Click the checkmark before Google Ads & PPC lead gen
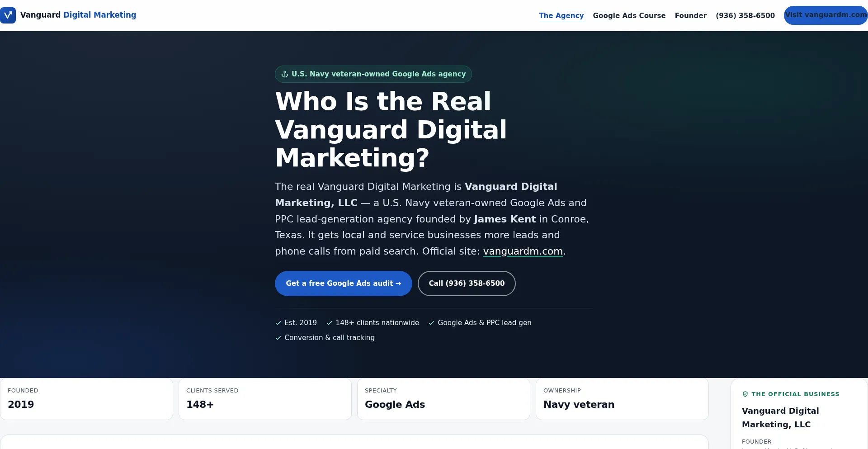Image resolution: width=868 pixels, height=449 pixels. pos(431,323)
